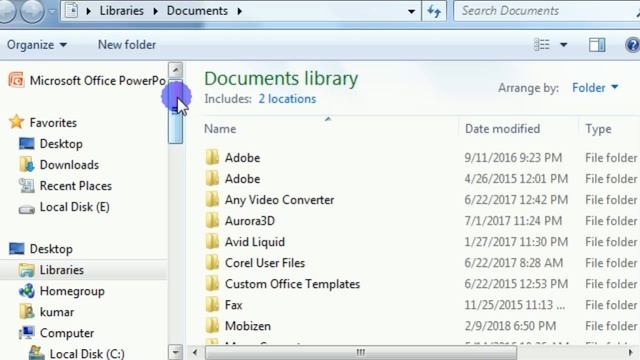
Task: Click file list horizontal scroll left arrow
Action: (x=195, y=352)
